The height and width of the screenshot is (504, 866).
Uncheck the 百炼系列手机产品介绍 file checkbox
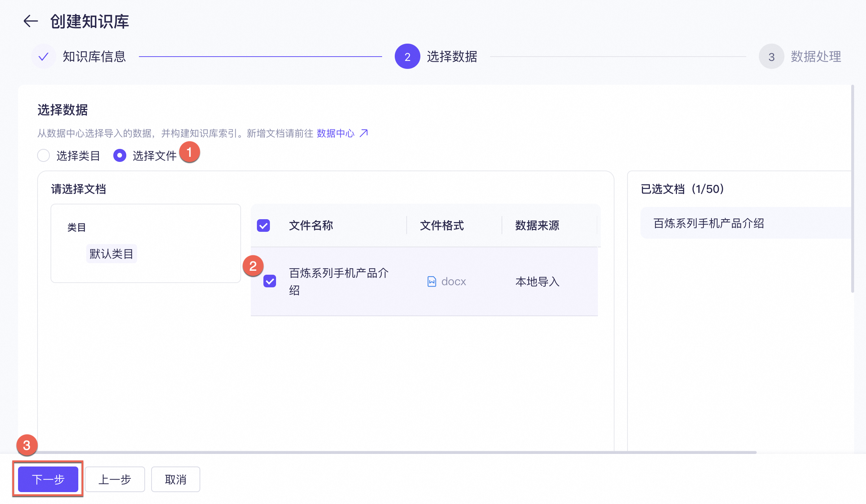pyautogui.click(x=270, y=281)
